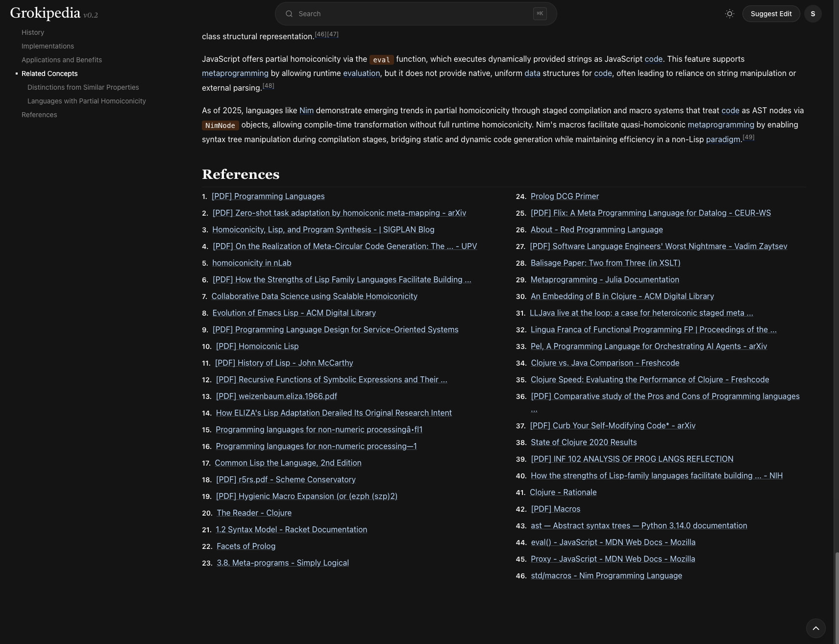Select Related Concepts in the sidebar
This screenshot has width=839, height=644.
pos(49,74)
